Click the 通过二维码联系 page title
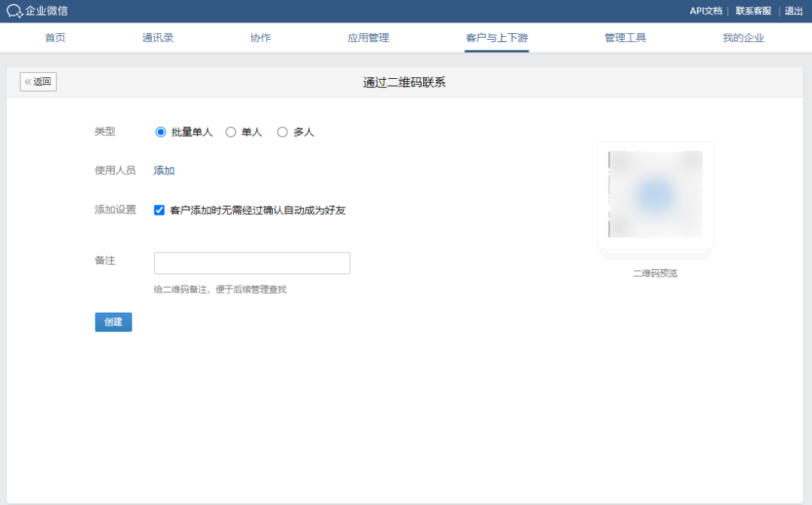Screen dimensions: 812x505 pyautogui.click(x=404, y=82)
